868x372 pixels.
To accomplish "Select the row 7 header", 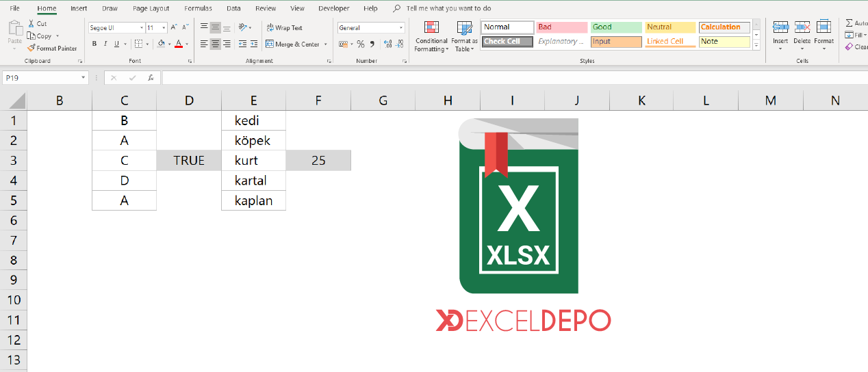I will point(14,241).
